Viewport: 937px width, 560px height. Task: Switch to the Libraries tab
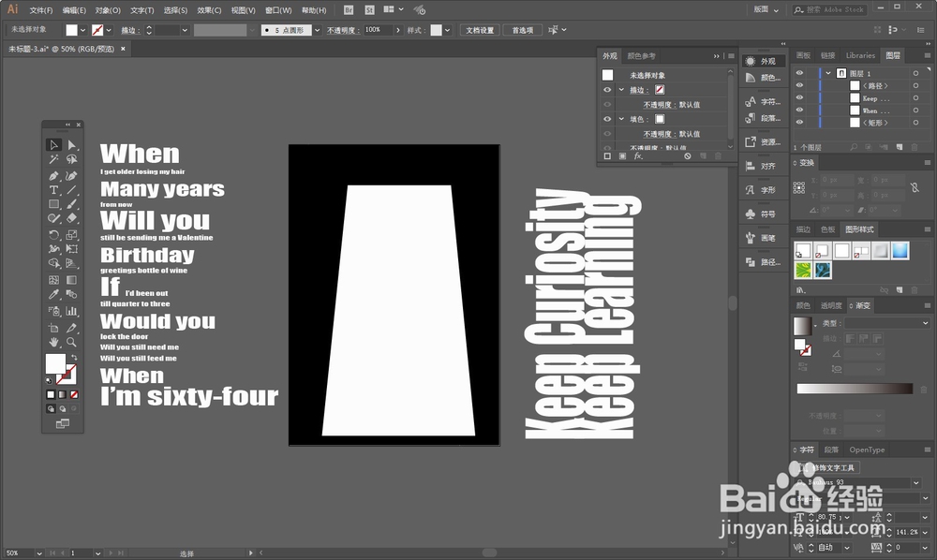click(x=860, y=55)
